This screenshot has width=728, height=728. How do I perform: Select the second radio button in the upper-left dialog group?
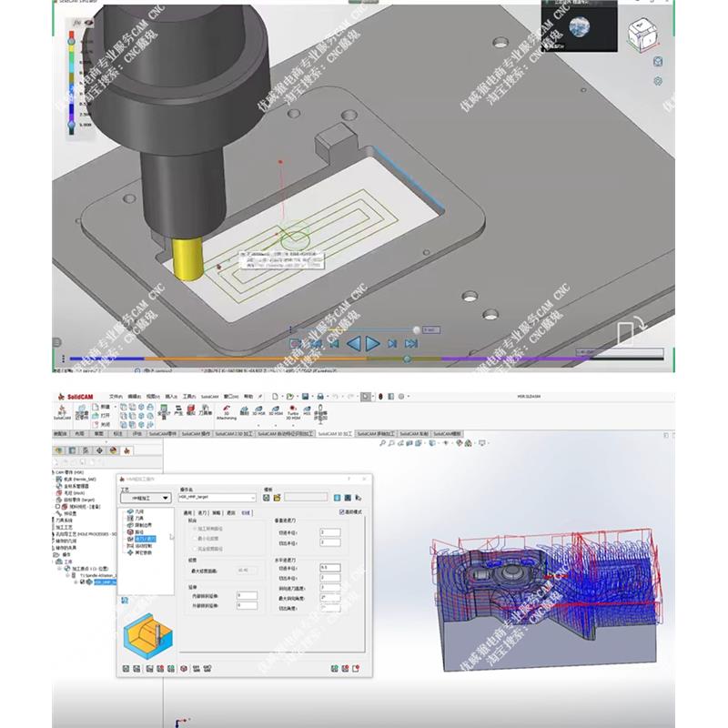tap(195, 539)
